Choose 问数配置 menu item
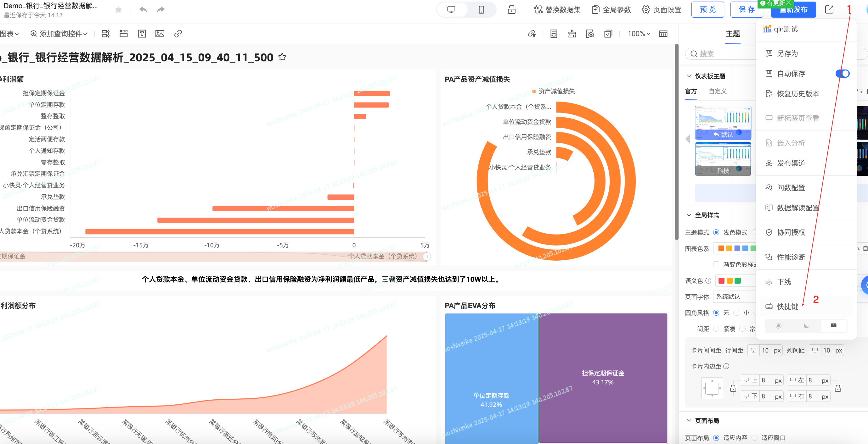The width and height of the screenshot is (868, 444). [x=806, y=188]
